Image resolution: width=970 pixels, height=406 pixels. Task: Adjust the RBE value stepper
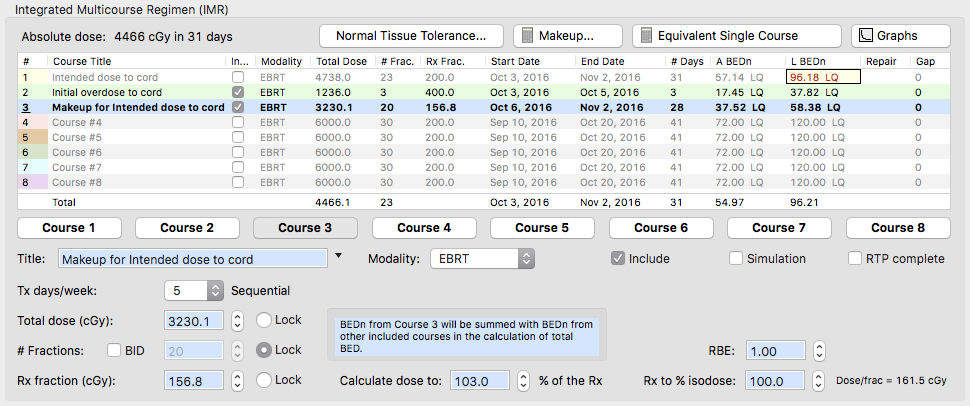tap(819, 352)
